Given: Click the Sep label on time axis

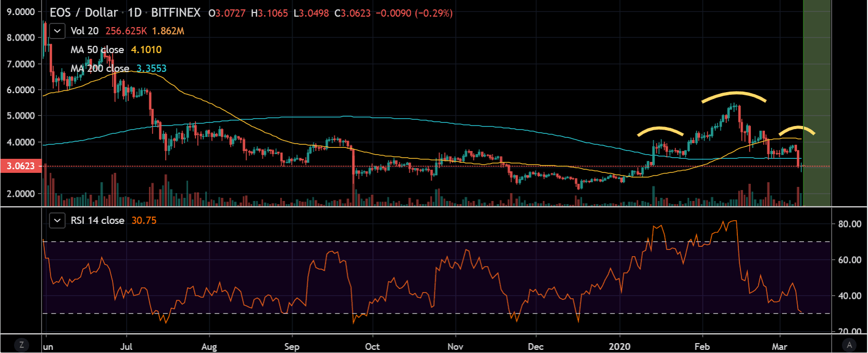Looking at the screenshot, I should pos(292,347).
